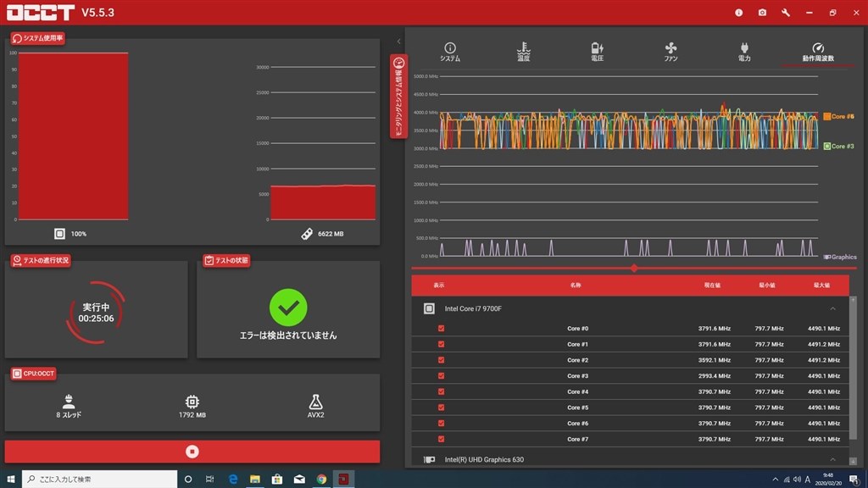Uncheck the Core #3 display checkbox
The width and height of the screenshot is (868, 488).
[x=441, y=375]
